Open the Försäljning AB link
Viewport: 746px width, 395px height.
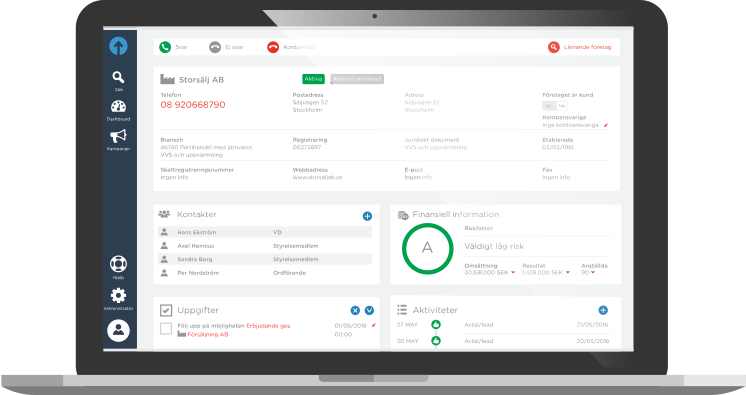(207, 335)
